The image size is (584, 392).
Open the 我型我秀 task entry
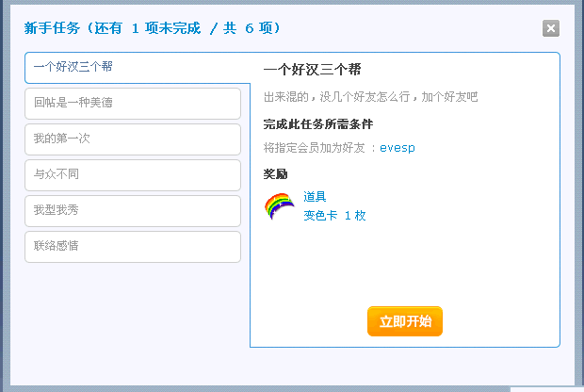[x=133, y=211]
